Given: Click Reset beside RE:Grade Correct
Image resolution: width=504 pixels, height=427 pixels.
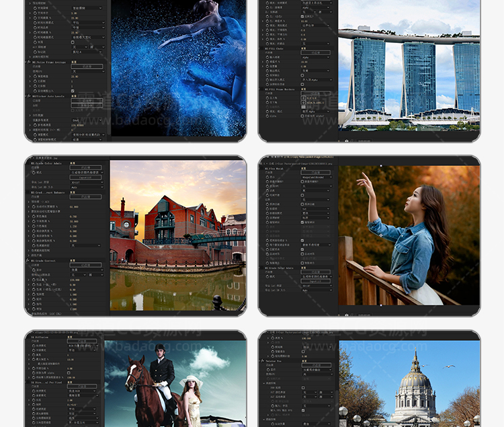Looking at the screenshot, I should click(73, 260).
